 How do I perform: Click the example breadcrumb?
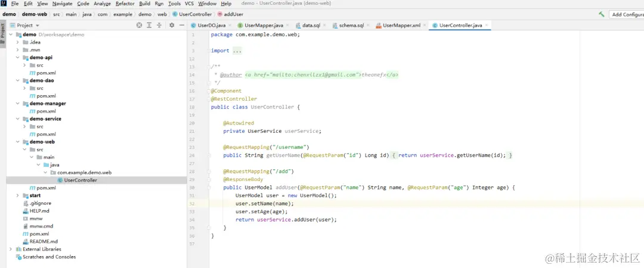123,14
